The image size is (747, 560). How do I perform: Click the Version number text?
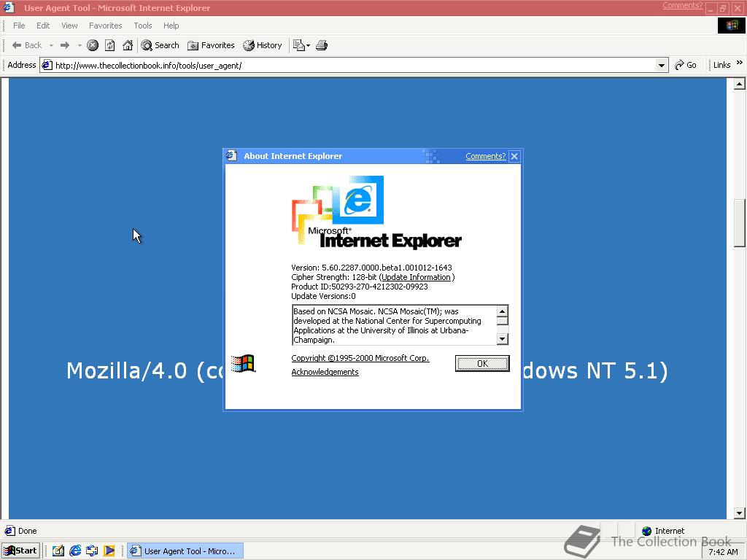point(371,268)
